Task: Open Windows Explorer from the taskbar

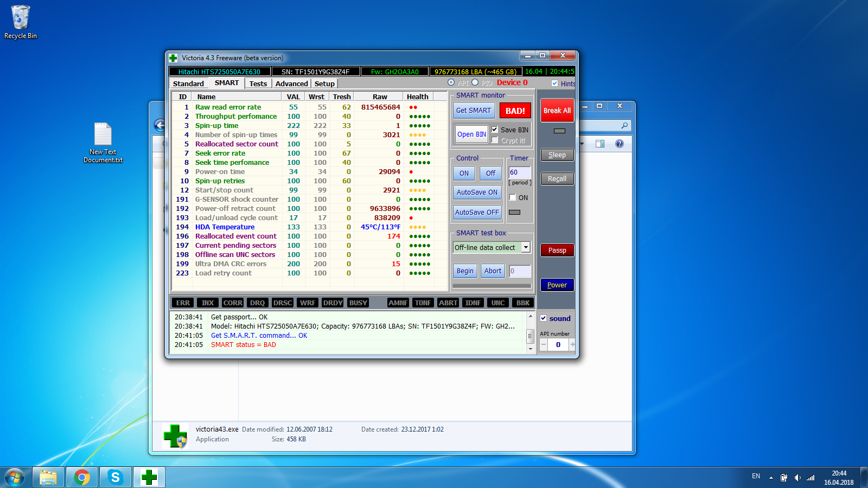Action: pos(48,478)
